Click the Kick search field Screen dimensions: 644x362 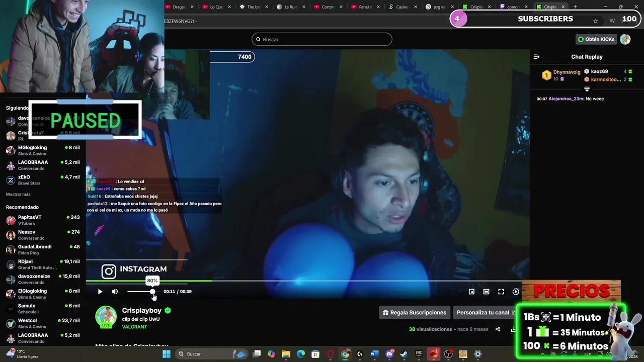pos(322,39)
